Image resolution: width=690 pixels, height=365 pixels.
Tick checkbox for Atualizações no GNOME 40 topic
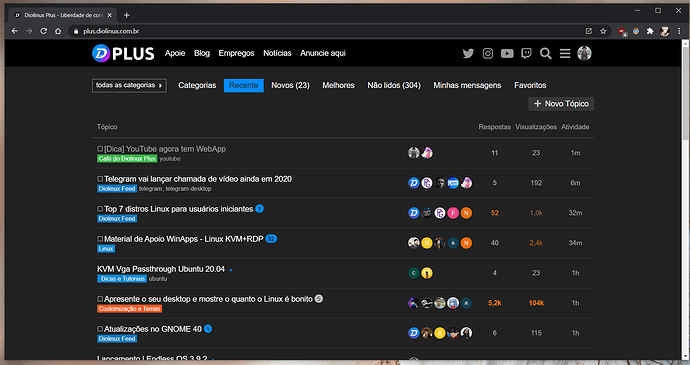[x=100, y=328]
